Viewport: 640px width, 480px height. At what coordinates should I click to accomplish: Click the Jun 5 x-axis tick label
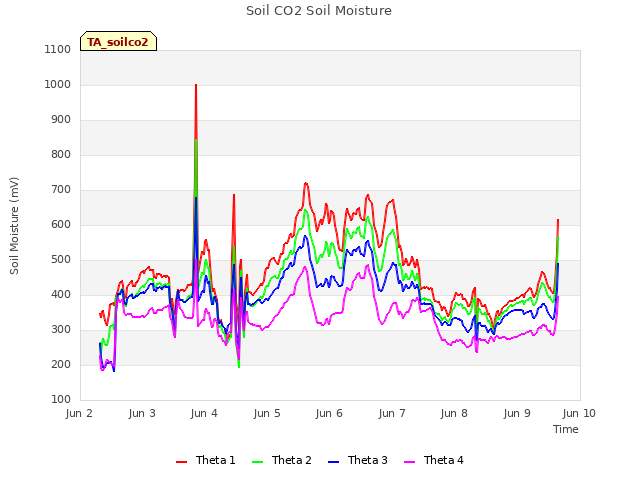tap(267, 413)
